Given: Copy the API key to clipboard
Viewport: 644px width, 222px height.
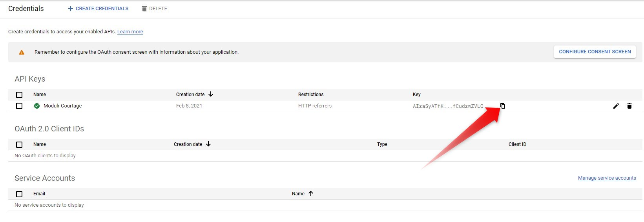Looking at the screenshot, I should click(503, 106).
